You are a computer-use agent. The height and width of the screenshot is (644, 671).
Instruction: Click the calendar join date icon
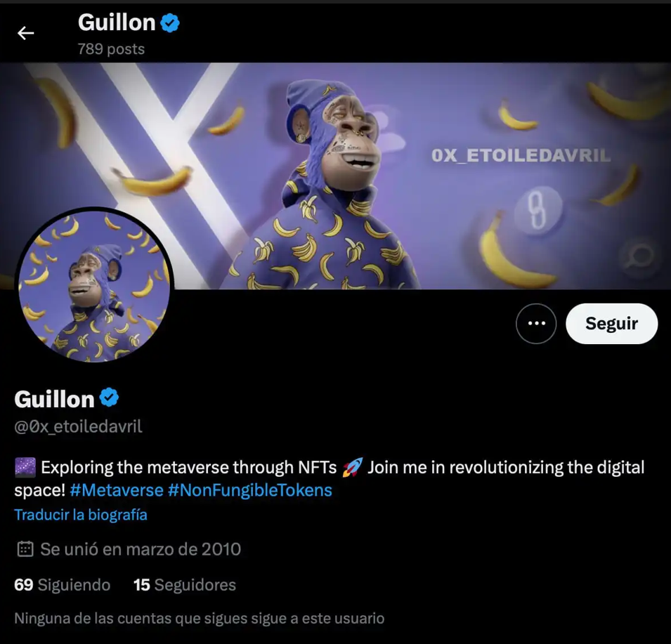click(x=25, y=549)
